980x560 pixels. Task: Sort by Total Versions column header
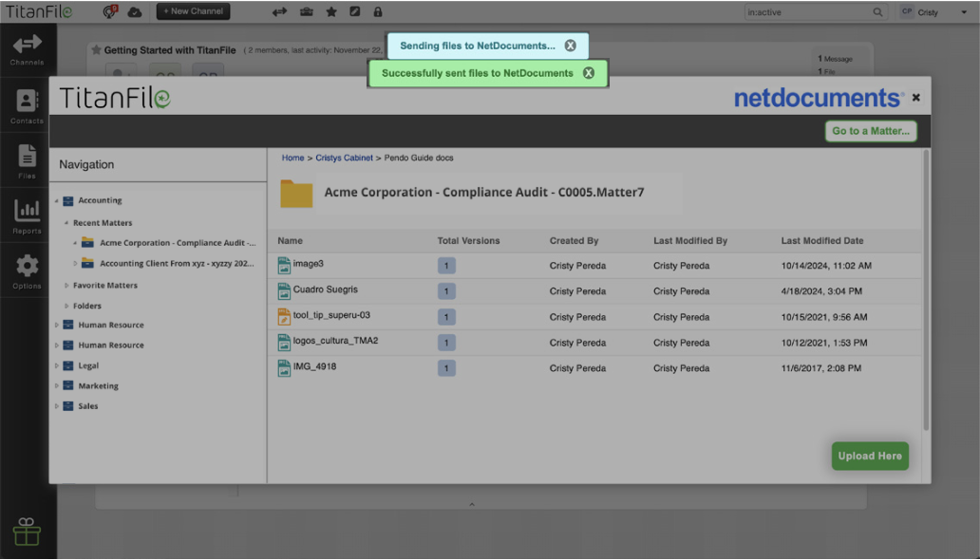pyautogui.click(x=468, y=241)
